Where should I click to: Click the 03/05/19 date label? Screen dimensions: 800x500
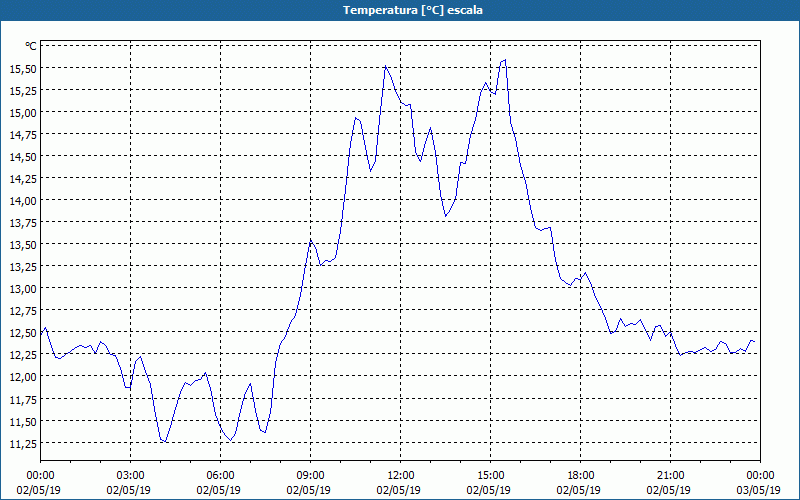tap(759, 490)
